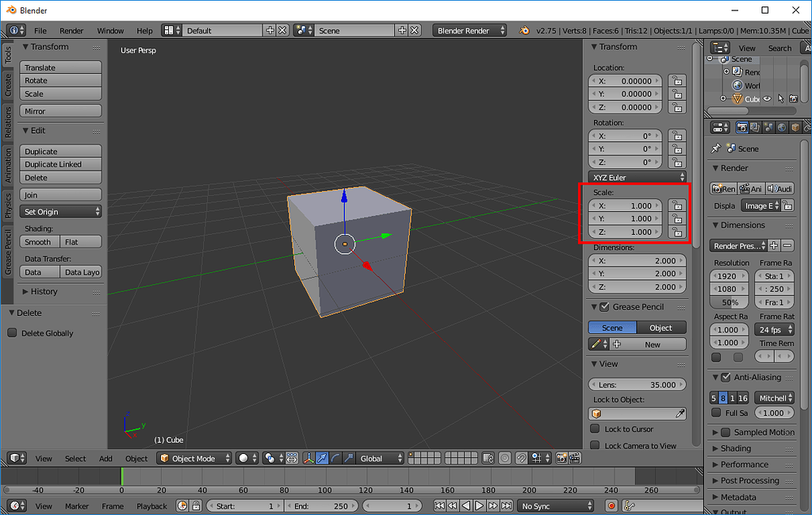Screen dimensions: 812x515
Task: Open the 3D View editor type selector
Action: [x=17, y=459]
